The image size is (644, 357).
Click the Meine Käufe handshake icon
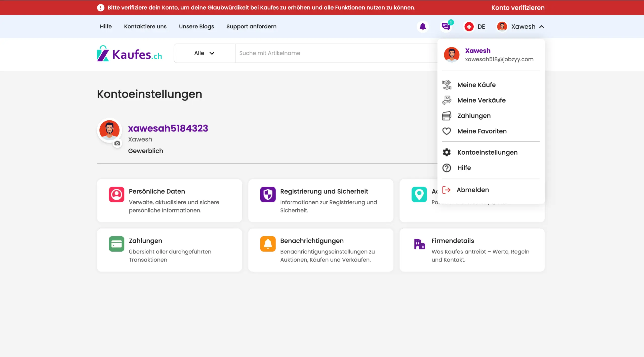point(447,85)
